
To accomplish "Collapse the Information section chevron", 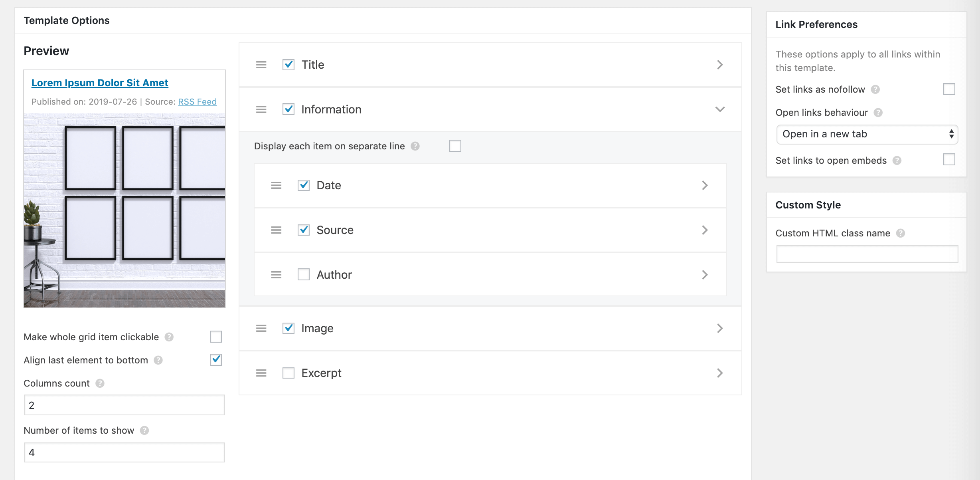I will [x=720, y=109].
